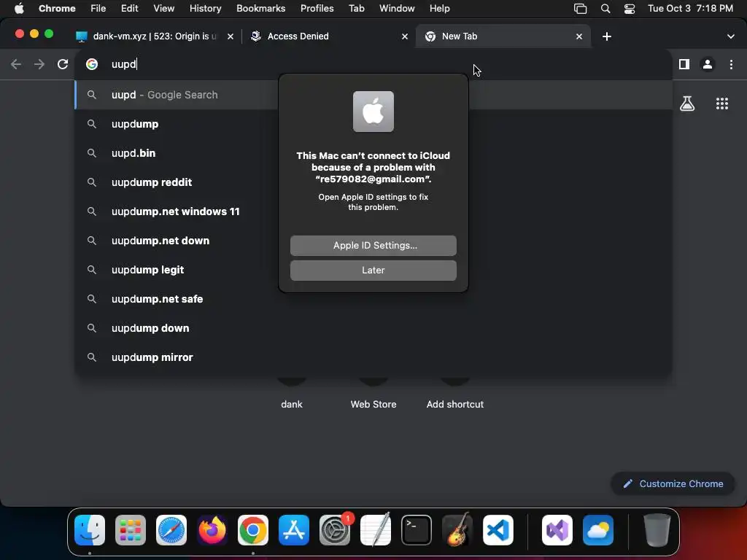Open the History menu

(205, 9)
